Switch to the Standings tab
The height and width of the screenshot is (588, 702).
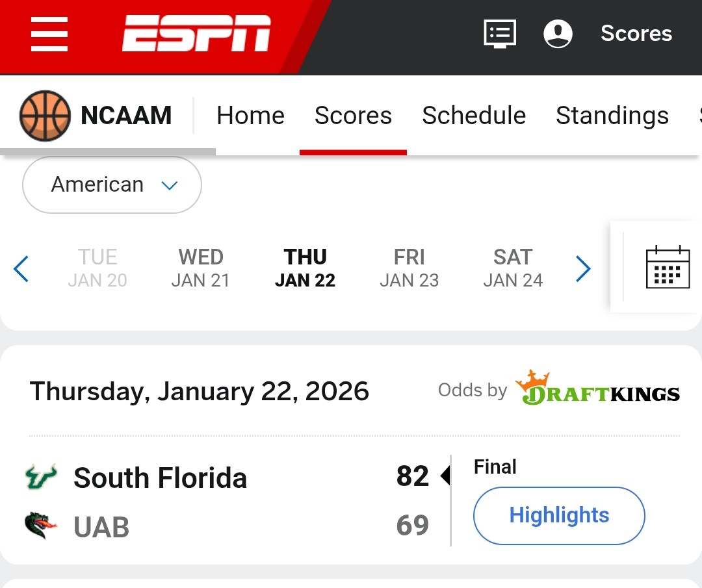click(612, 116)
